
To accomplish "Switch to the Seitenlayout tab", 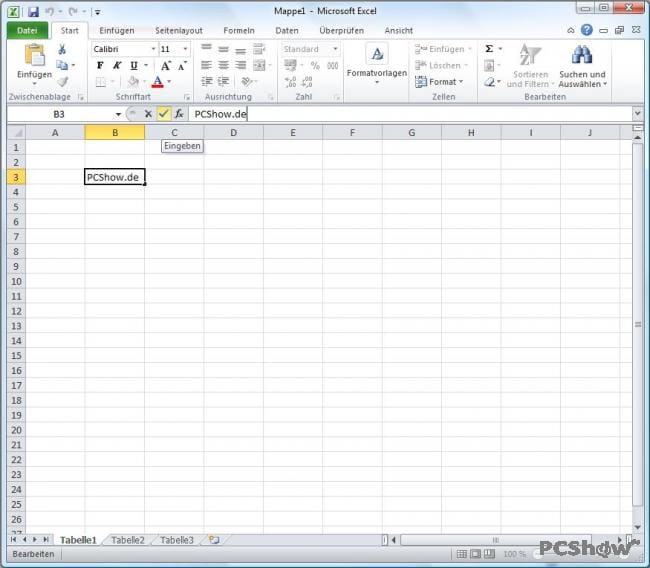I will pyautogui.click(x=179, y=31).
